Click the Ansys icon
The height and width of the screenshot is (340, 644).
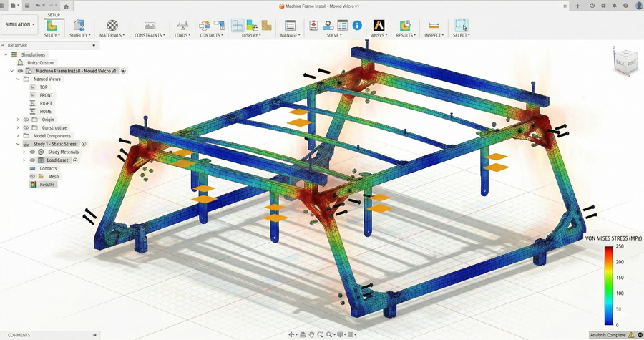pyautogui.click(x=379, y=26)
